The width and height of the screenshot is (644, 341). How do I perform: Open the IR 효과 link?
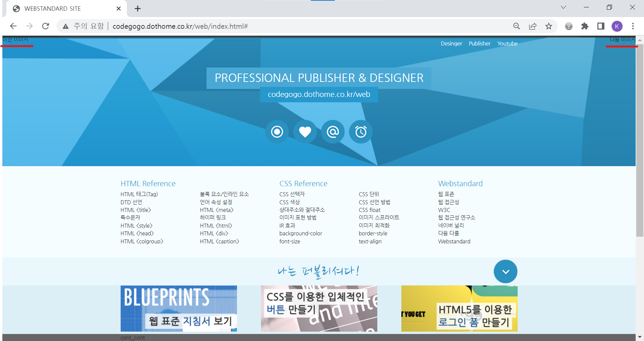pos(287,226)
